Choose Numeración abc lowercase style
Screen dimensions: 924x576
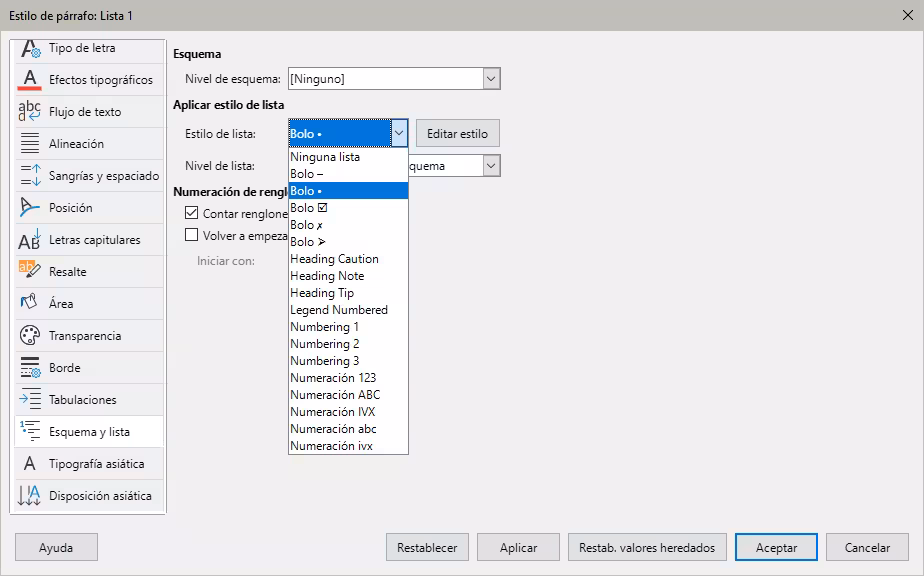tap(348, 429)
